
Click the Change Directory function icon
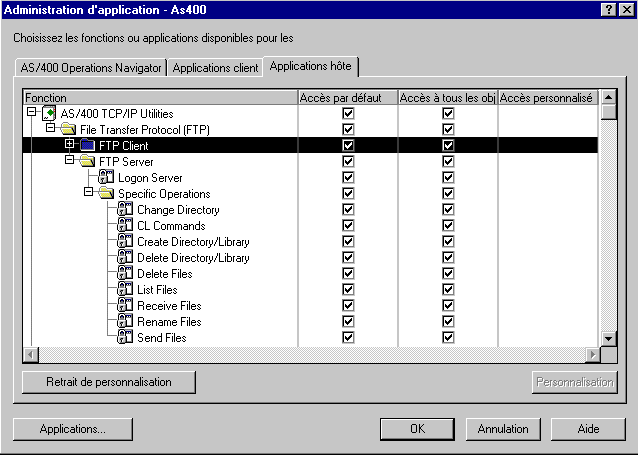click(125, 209)
